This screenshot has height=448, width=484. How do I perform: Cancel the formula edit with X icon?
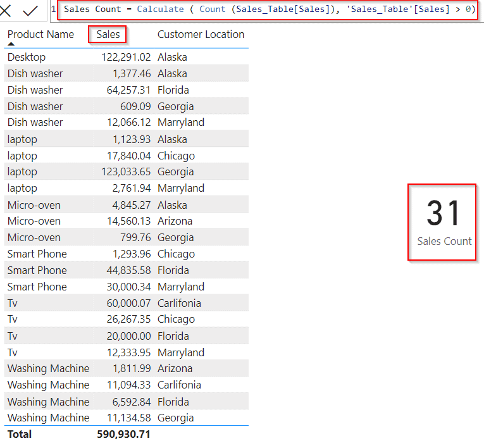(x=5, y=11)
